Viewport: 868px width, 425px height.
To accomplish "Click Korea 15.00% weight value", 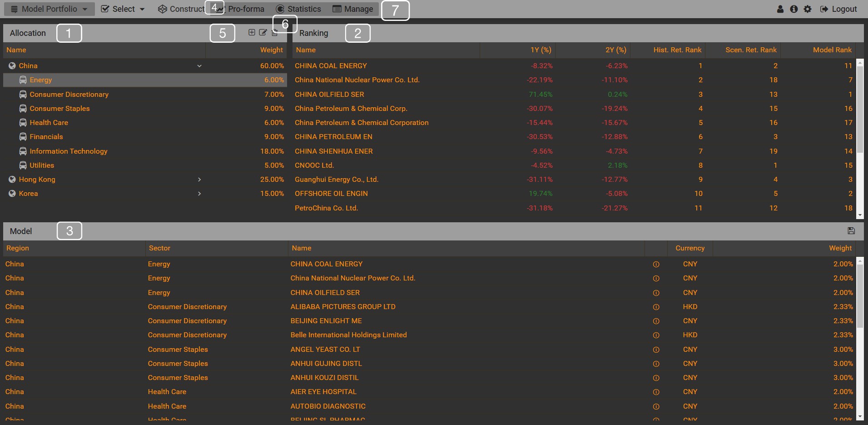I will point(272,194).
